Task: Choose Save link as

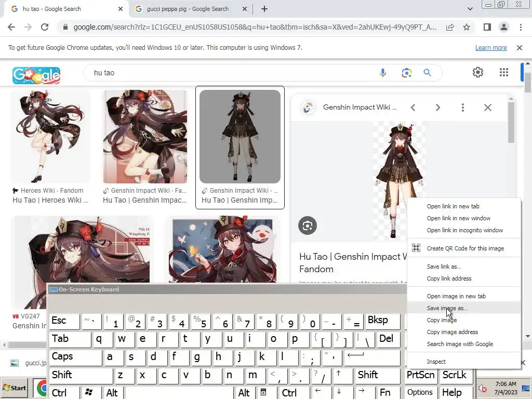Action: click(444, 267)
